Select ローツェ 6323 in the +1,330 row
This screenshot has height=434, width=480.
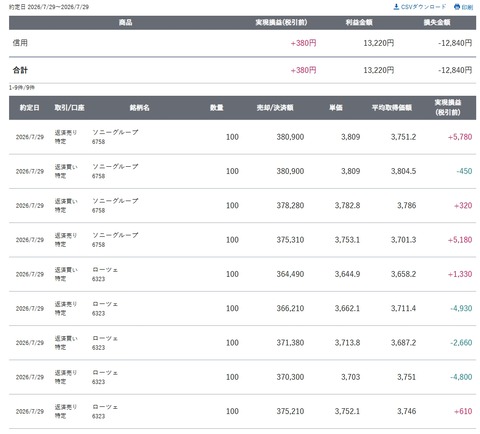pos(105,274)
